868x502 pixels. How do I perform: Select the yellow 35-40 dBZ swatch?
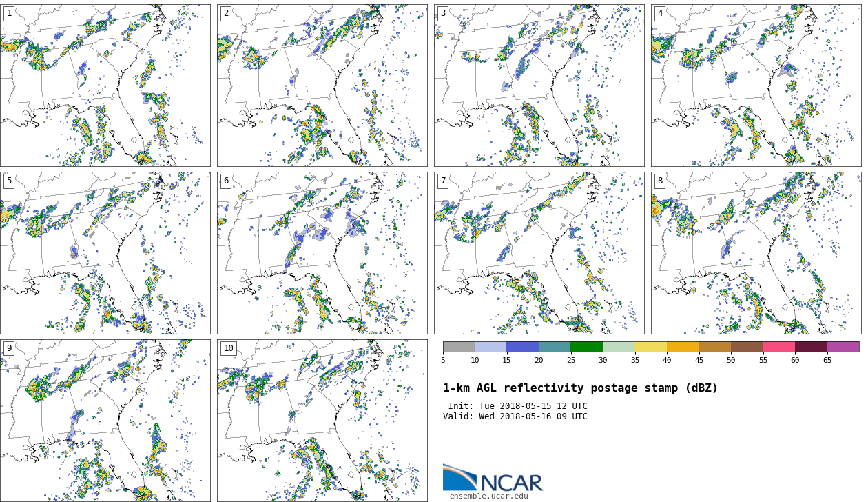[x=650, y=347]
